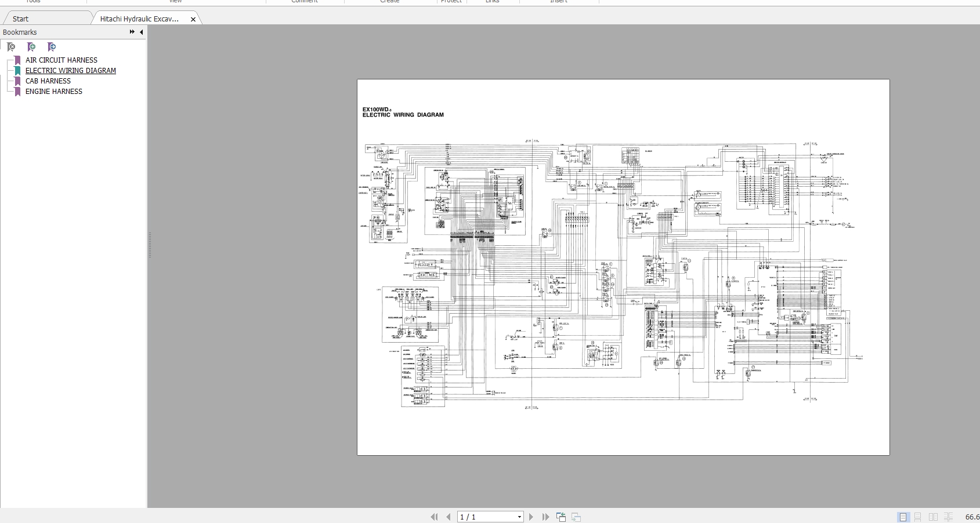Select facing pages view mode
Image resolution: width=980 pixels, height=523 pixels.
click(933, 517)
